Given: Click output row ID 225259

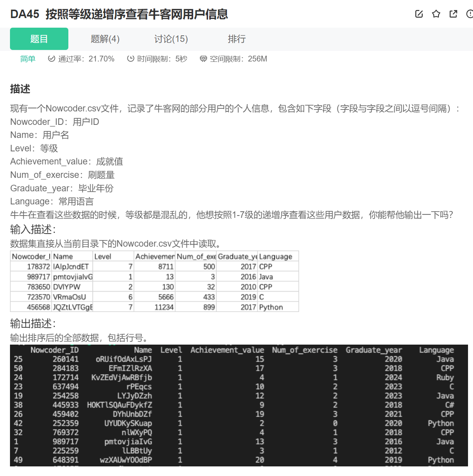Looking at the screenshot, I should coord(66,451).
